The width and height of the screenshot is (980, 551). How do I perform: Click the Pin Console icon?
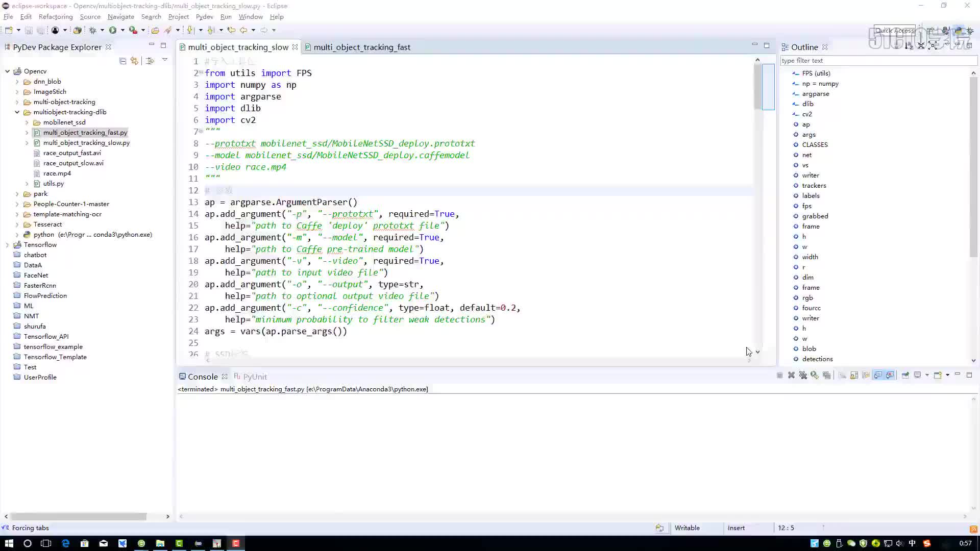pyautogui.click(x=905, y=375)
